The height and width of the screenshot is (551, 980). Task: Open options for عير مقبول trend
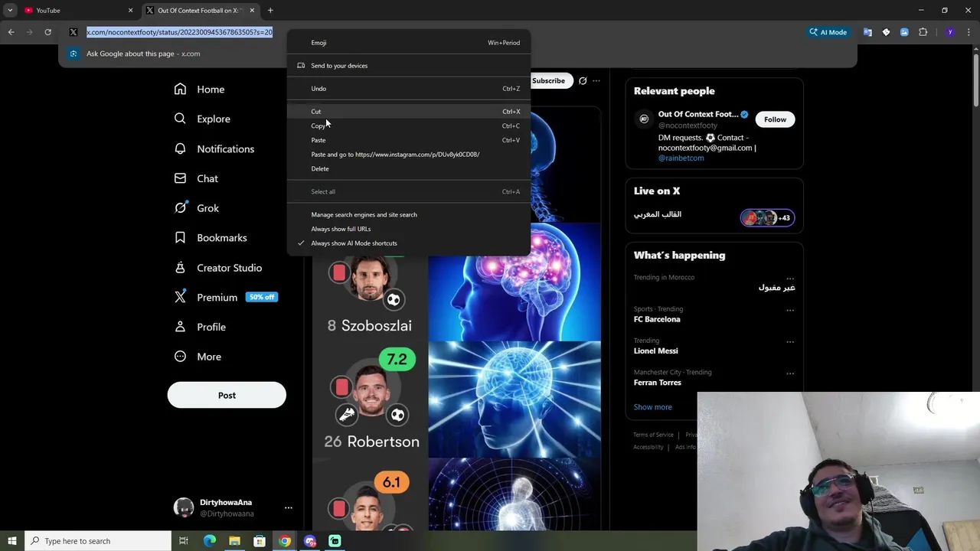coord(790,279)
